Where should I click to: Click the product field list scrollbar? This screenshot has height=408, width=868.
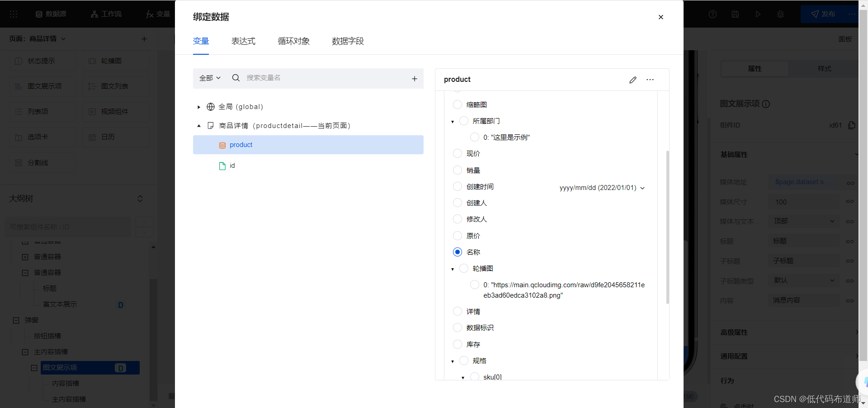click(667, 227)
